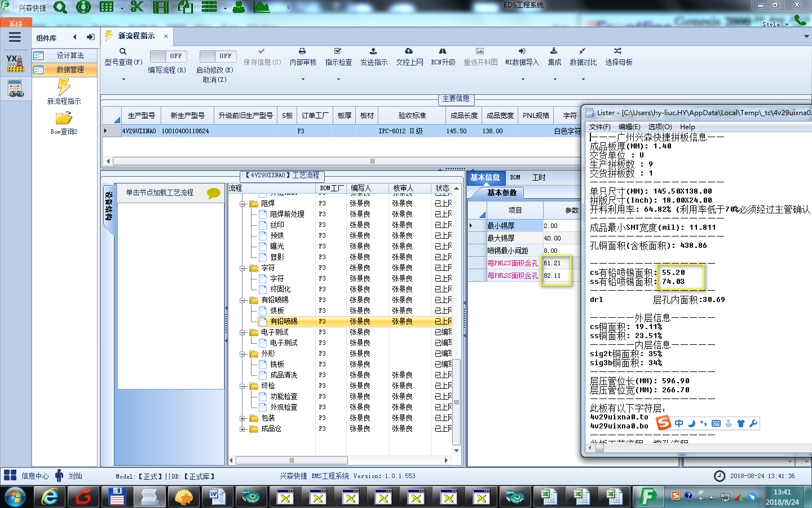
Task: Click the green magnifier search icon in title bar
Action: (60, 7)
